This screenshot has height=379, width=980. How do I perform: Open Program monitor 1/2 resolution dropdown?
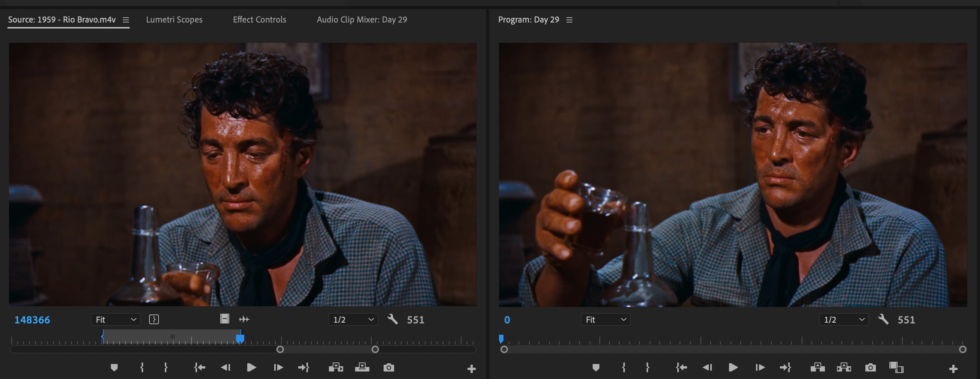(843, 319)
